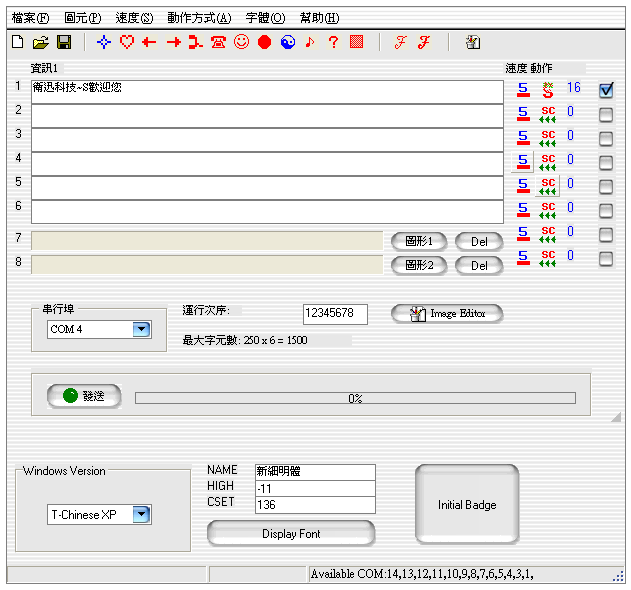Open the 幫助(H) menu
631x590 pixels.
[x=319, y=18]
